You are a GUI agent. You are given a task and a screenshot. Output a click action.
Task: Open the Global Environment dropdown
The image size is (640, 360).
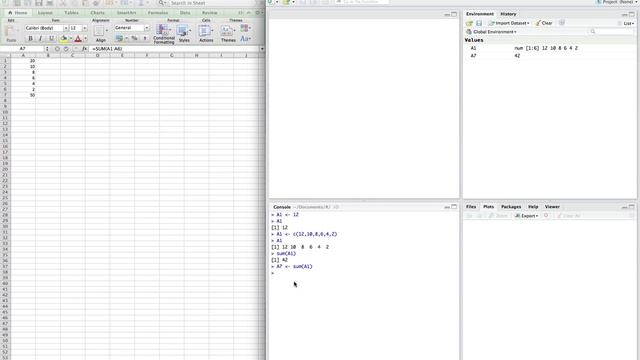(x=491, y=32)
